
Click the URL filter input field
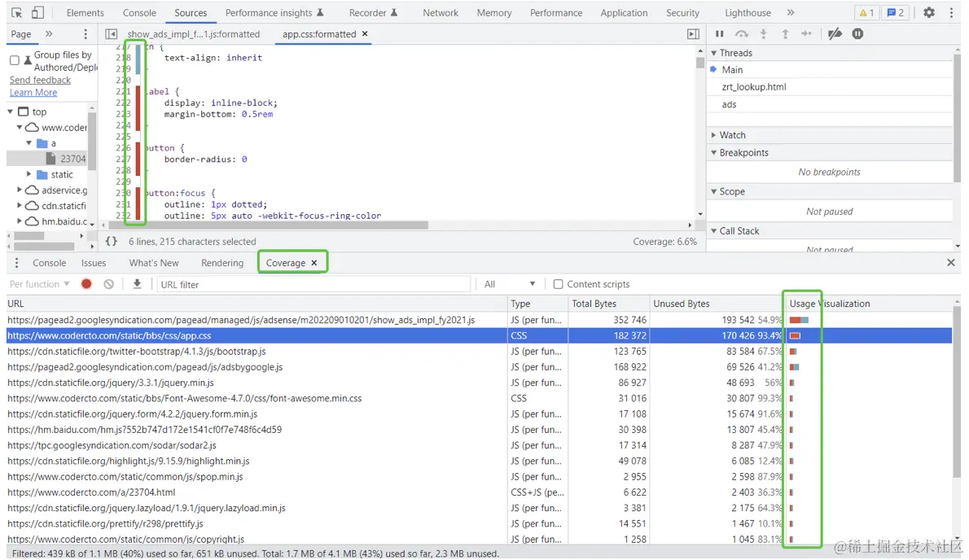coord(313,284)
